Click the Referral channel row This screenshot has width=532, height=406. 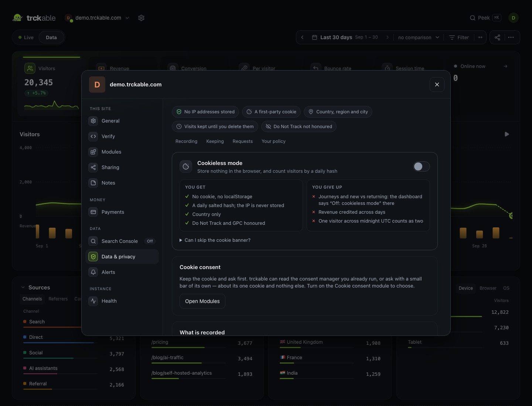[74, 384]
